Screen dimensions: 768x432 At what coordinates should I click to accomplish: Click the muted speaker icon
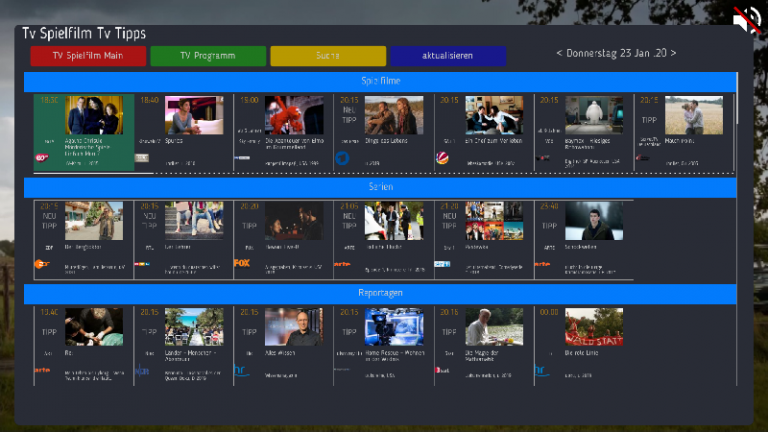(746, 20)
